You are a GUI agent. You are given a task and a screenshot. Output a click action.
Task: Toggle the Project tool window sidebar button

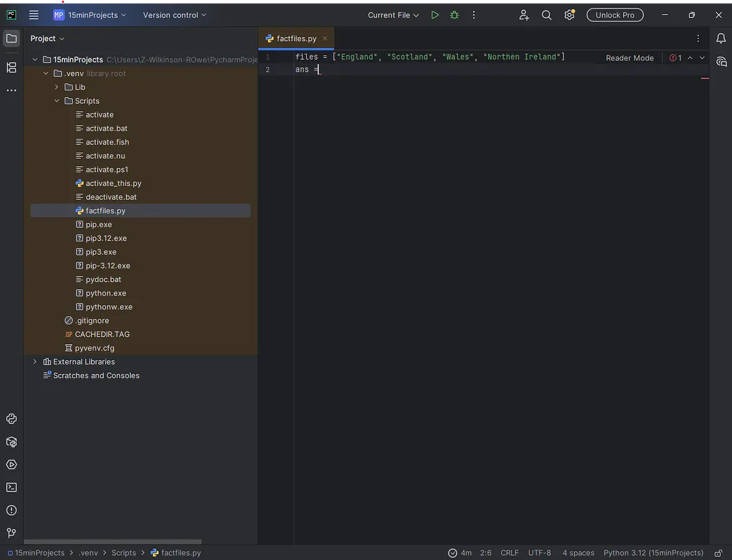click(11, 39)
